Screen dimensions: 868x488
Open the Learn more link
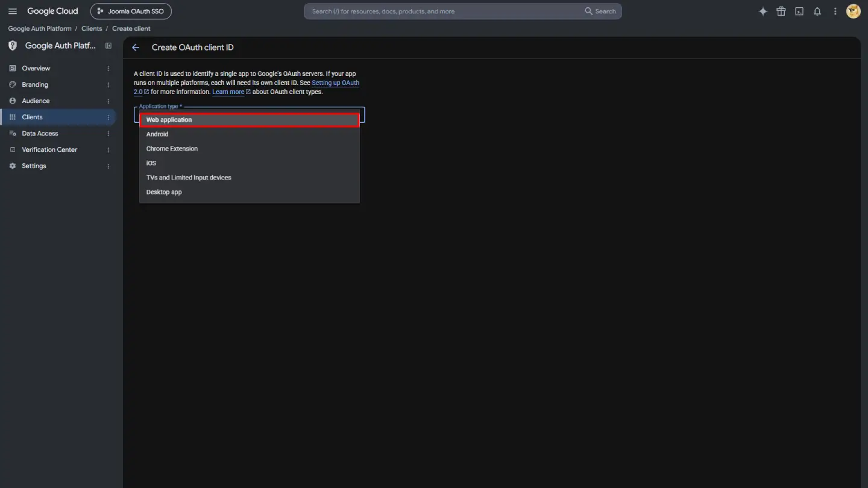pos(231,92)
